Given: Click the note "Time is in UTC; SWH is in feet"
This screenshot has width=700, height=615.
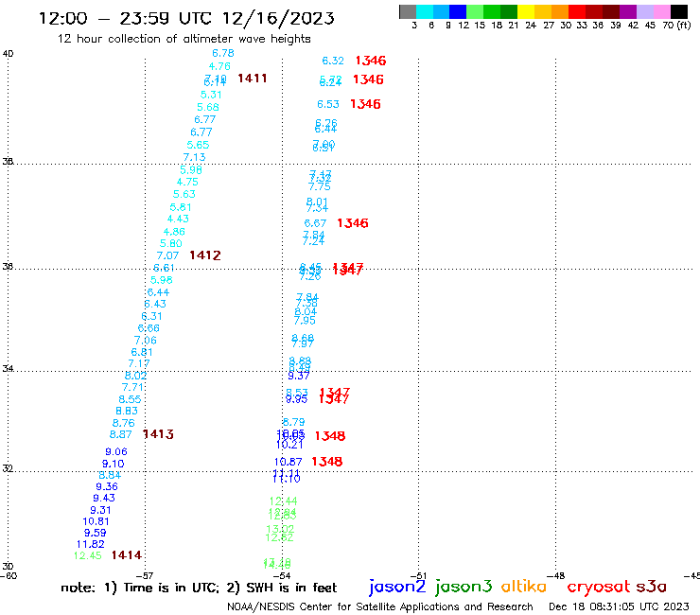Looking at the screenshot, I should pyautogui.click(x=199, y=588).
